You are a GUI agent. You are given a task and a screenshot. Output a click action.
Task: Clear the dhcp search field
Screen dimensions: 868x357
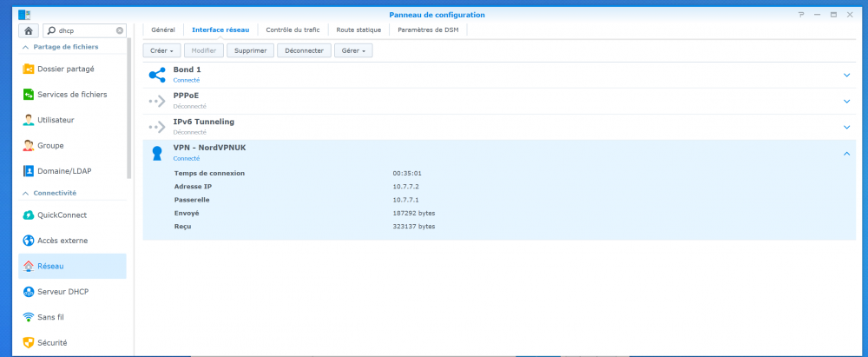pyautogui.click(x=119, y=30)
